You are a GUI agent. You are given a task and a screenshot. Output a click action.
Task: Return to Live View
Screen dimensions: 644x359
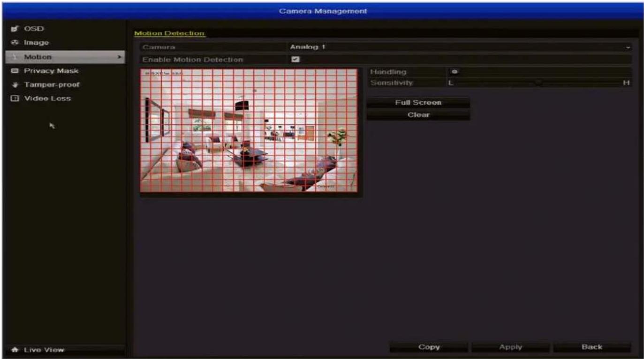point(65,350)
